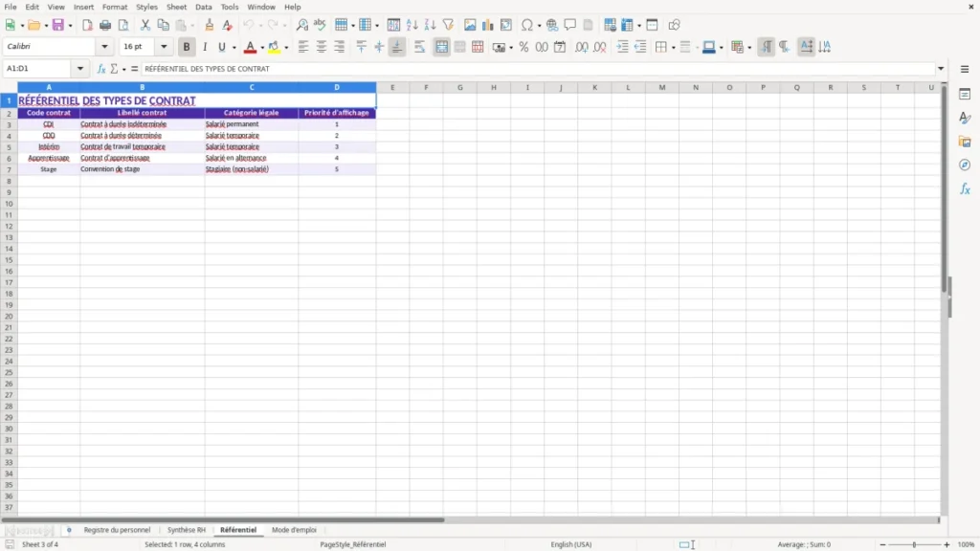
Task: Apply the yellow highlighting color swatch
Action: (x=274, y=47)
